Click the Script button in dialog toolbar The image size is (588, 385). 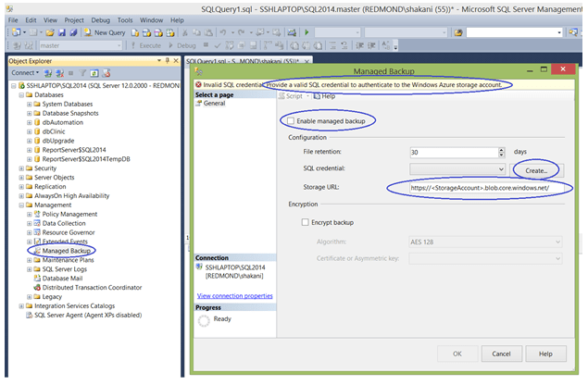point(291,96)
